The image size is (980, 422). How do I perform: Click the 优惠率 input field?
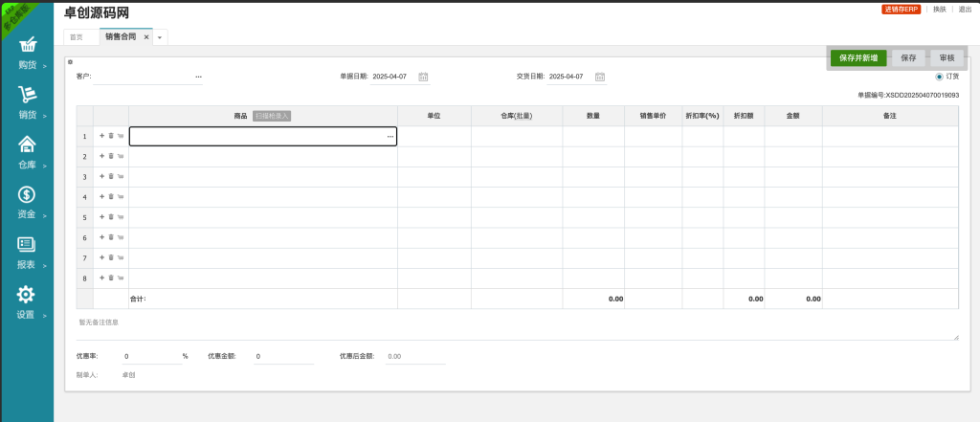(152, 356)
